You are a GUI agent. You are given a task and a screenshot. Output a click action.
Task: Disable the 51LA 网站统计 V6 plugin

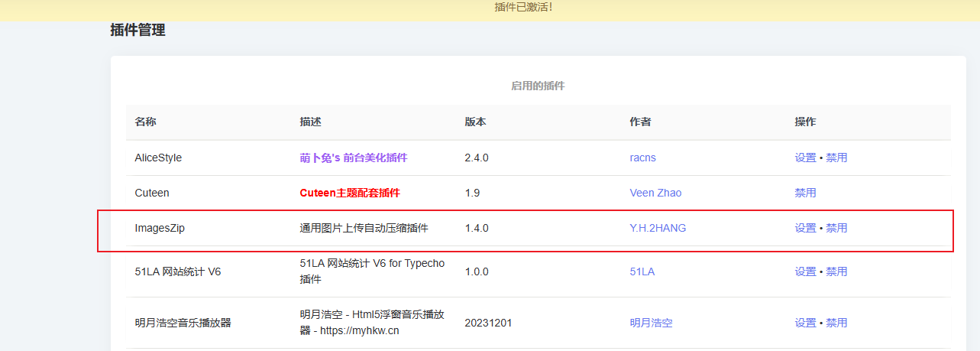pyautogui.click(x=836, y=271)
